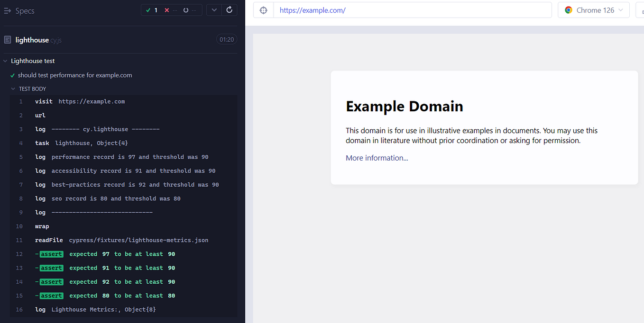Click the Chrome browser logo icon
The width and height of the screenshot is (644, 323).
click(x=568, y=9)
